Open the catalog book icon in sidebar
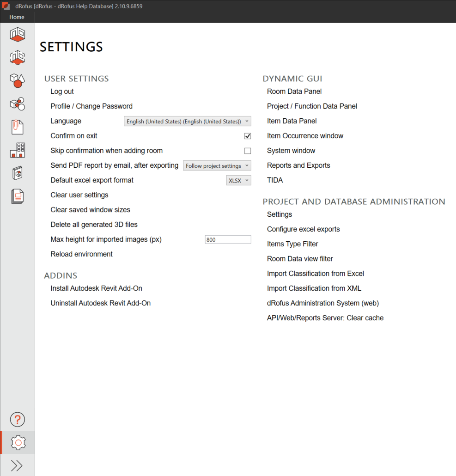Screen dimensions: 456x476 point(18,173)
